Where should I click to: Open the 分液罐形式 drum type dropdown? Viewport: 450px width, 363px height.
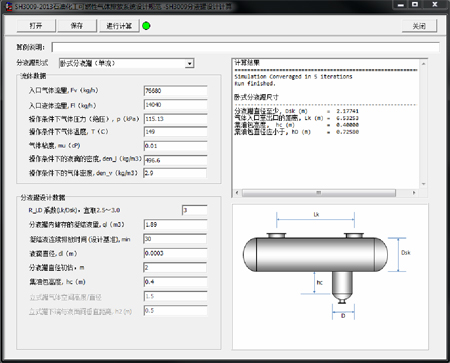pyautogui.click(x=189, y=63)
